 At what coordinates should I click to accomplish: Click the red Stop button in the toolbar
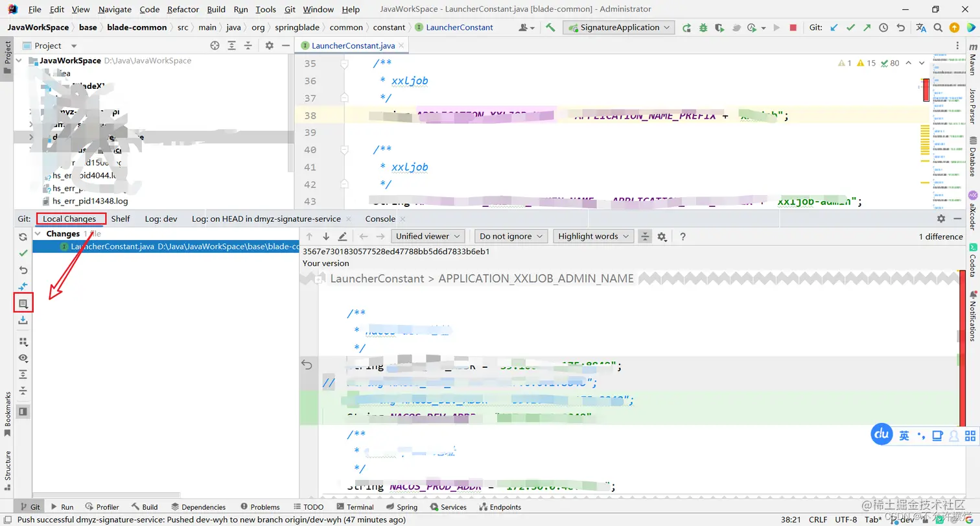[793, 28]
